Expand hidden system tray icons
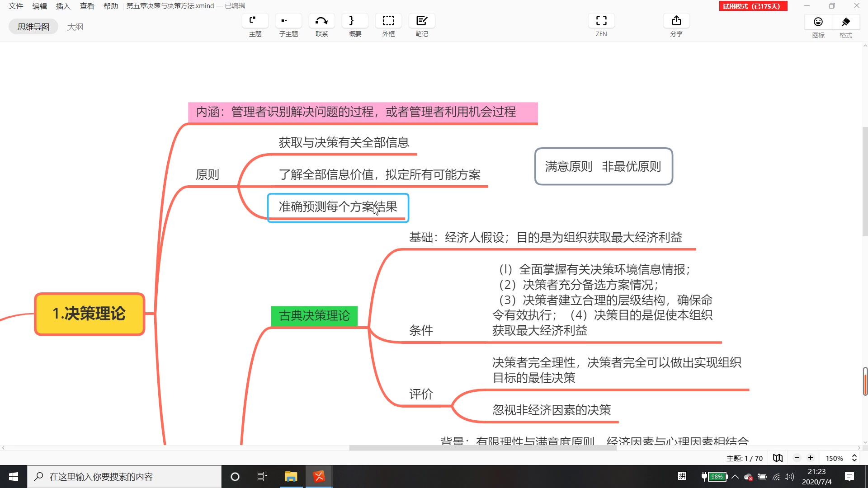 click(735, 476)
